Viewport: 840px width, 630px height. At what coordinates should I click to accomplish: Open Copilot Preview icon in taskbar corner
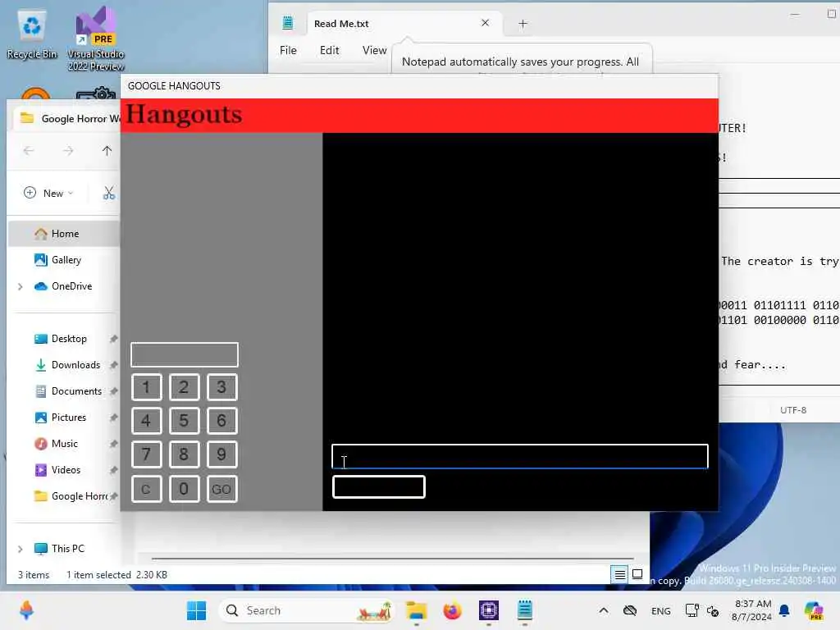[x=814, y=610]
